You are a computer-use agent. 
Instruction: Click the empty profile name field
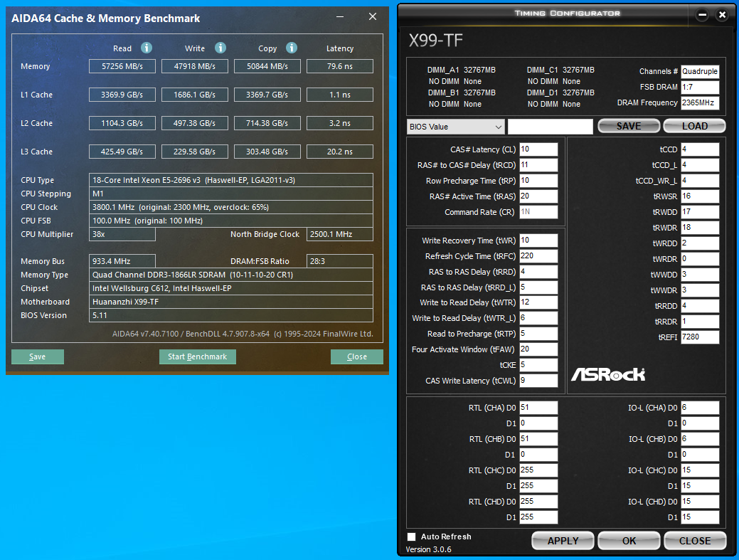point(550,127)
